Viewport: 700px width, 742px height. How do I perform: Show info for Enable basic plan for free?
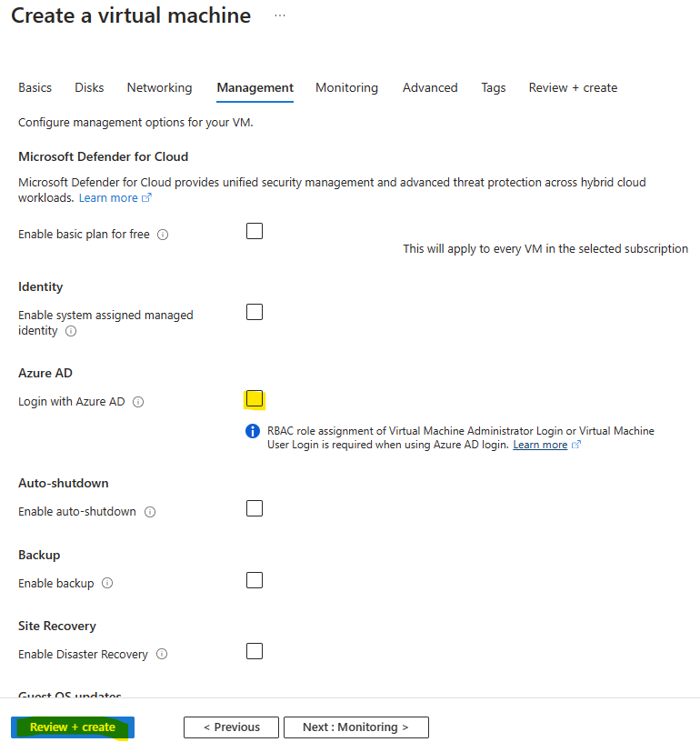coord(163,235)
